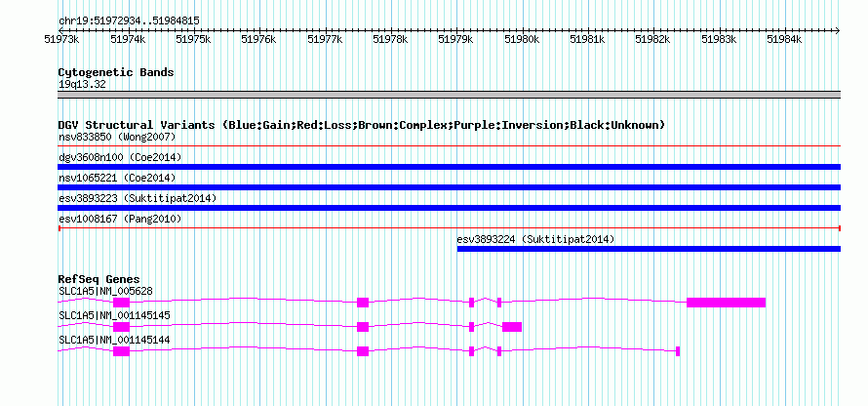Click the 51973k ruler label

click(x=62, y=39)
